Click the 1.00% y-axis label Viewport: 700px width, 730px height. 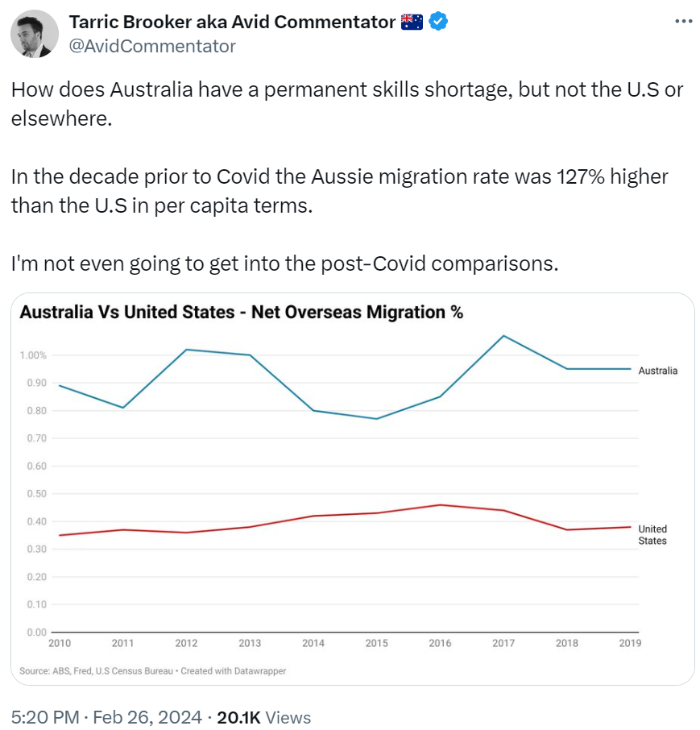[x=33, y=355]
